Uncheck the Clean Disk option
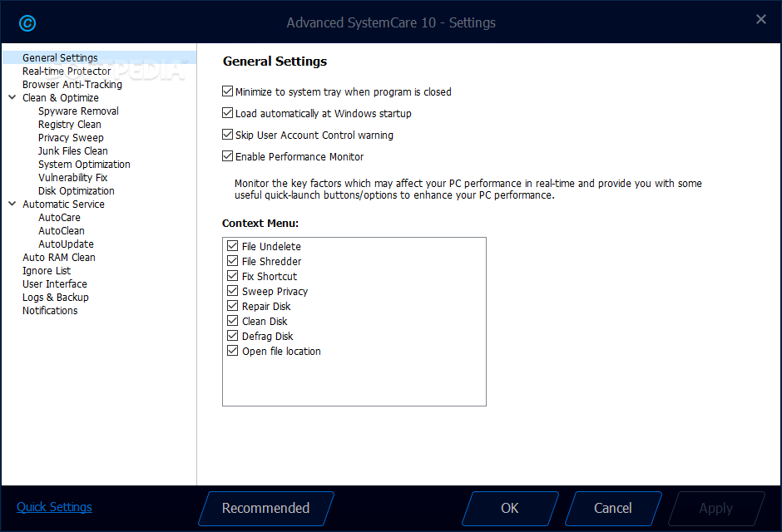Screen dimensions: 782x532 232,321
